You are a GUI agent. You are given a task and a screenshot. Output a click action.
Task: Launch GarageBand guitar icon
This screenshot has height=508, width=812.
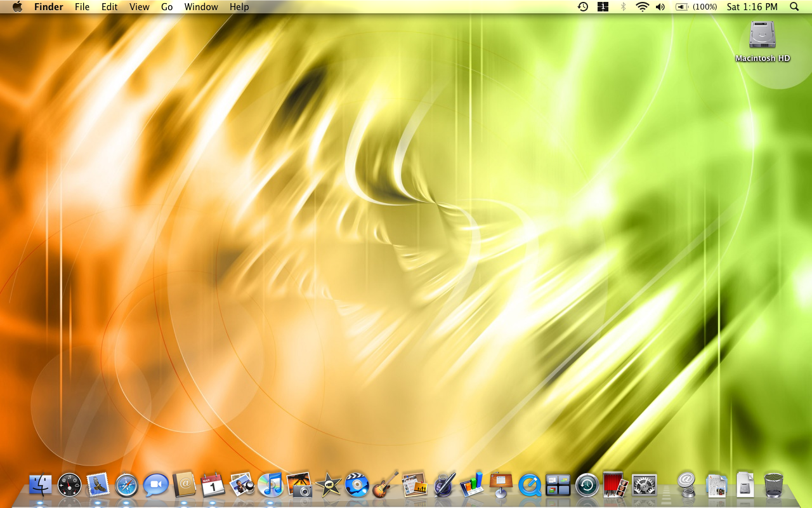click(386, 485)
